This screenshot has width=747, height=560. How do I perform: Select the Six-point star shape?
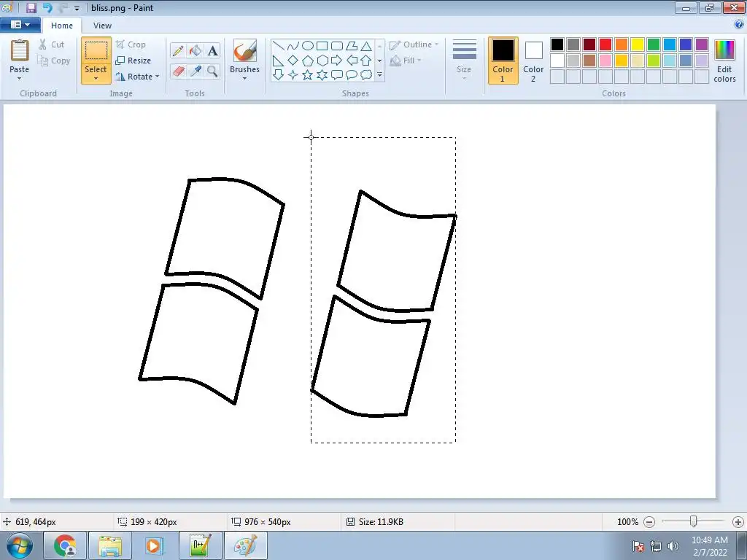tap(322, 75)
